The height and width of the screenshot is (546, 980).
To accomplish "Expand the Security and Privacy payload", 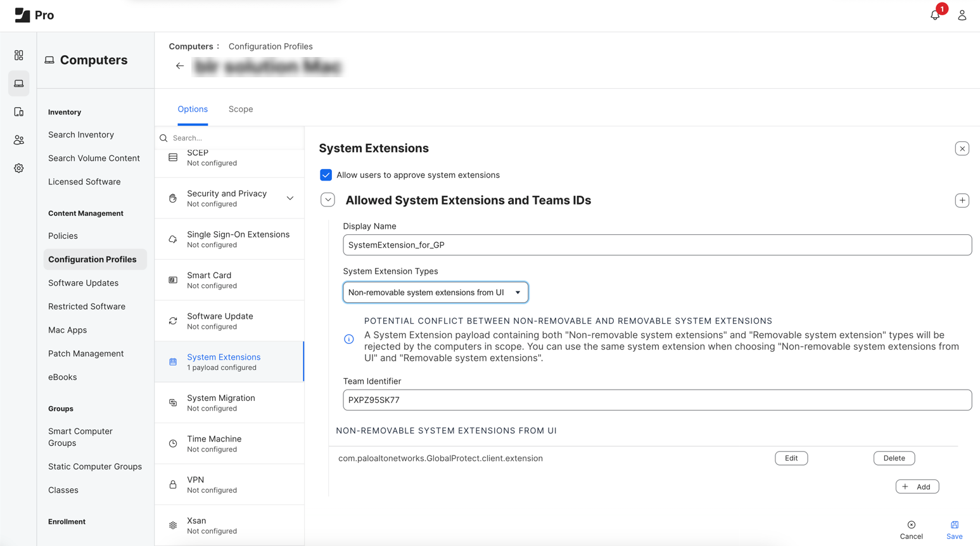I will click(290, 198).
